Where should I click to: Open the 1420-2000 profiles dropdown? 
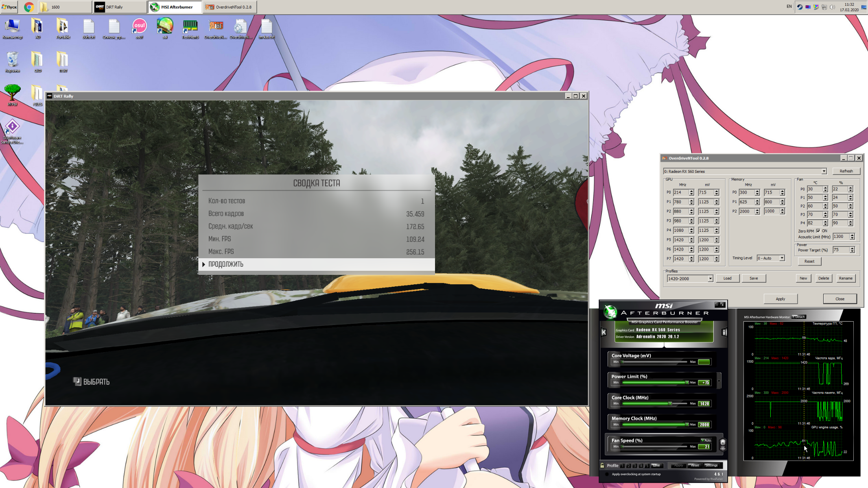[710, 279]
